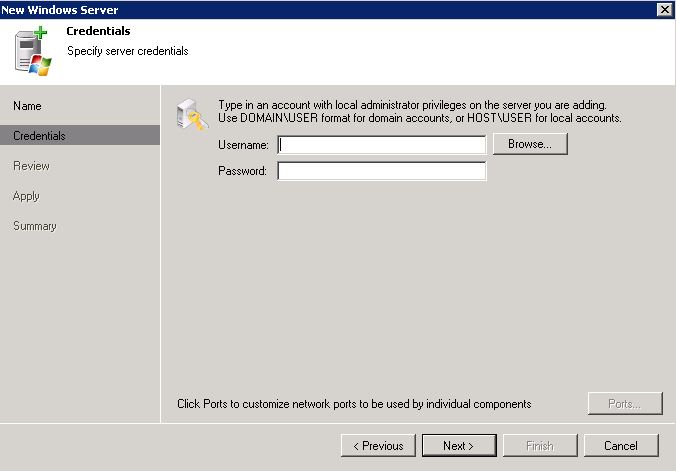Focus the Password text field

pyautogui.click(x=382, y=171)
